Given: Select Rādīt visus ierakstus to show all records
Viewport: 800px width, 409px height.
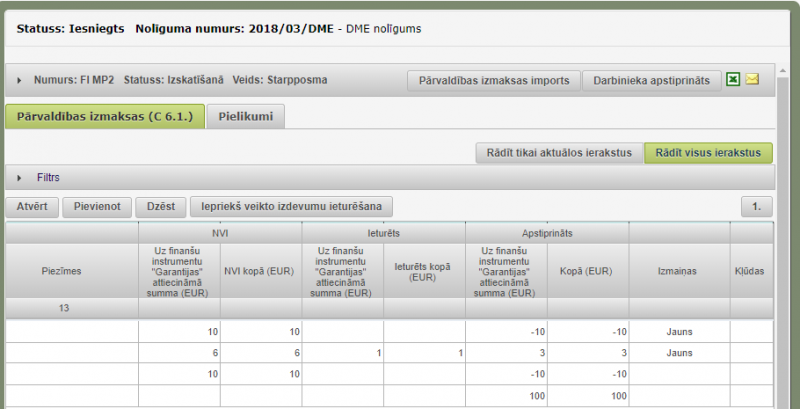Looking at the screenshot, I should (x=708, y=153).
